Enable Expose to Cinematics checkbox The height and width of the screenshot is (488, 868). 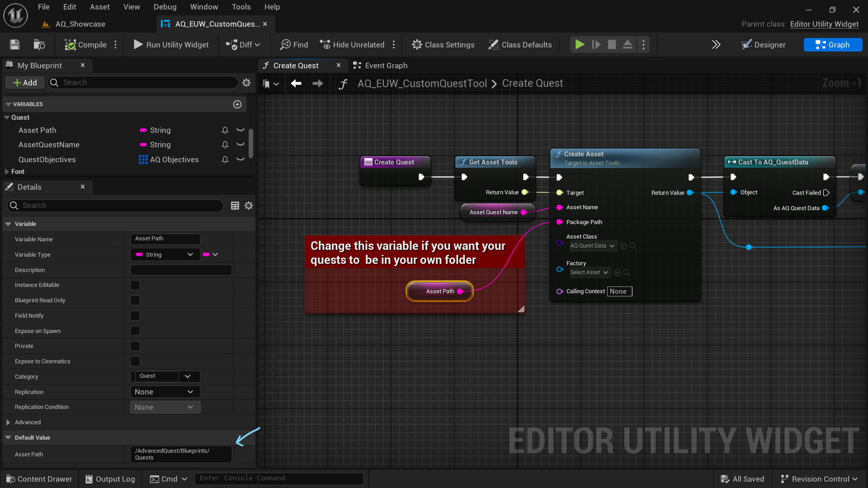point(135,361)
